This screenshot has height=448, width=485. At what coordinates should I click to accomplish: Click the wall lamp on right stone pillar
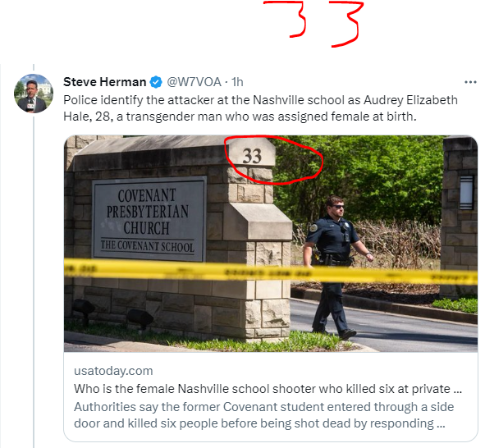466,193
